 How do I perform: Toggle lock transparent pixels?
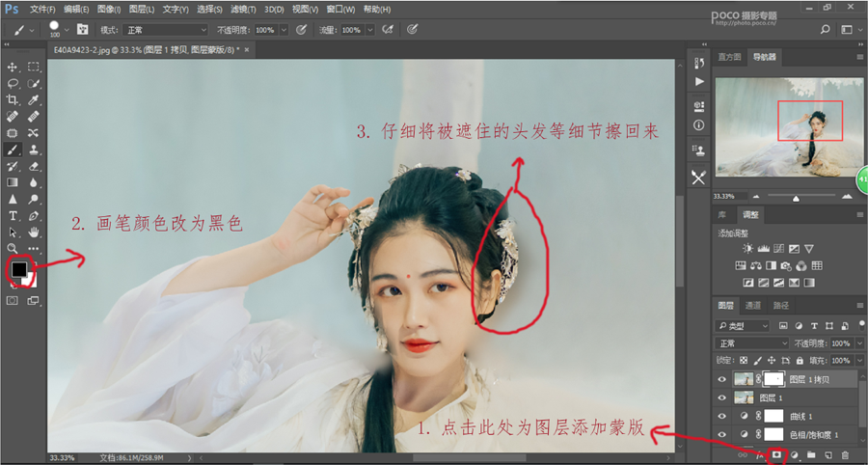click(744, 361)
